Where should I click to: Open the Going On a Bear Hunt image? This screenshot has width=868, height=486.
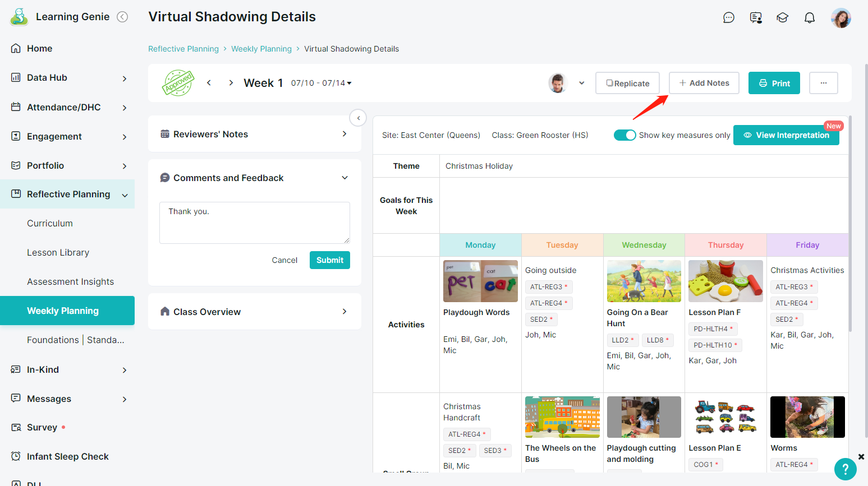point(644,281)
